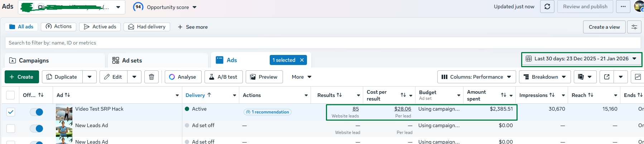Open the Actions column menu arrow
This screenshot has width=644, height=144.
(306, 95)
